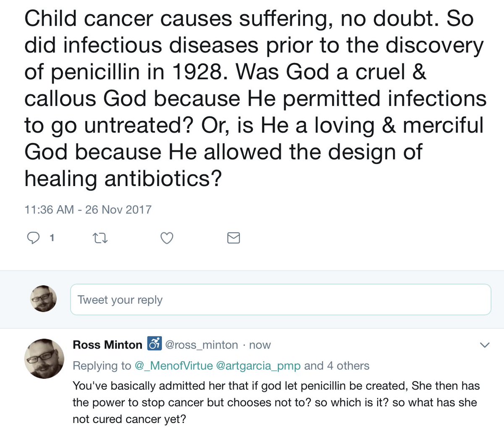Open the tweet timestamp 11:36 AM - 26 Nov 2017

[88, 209]
